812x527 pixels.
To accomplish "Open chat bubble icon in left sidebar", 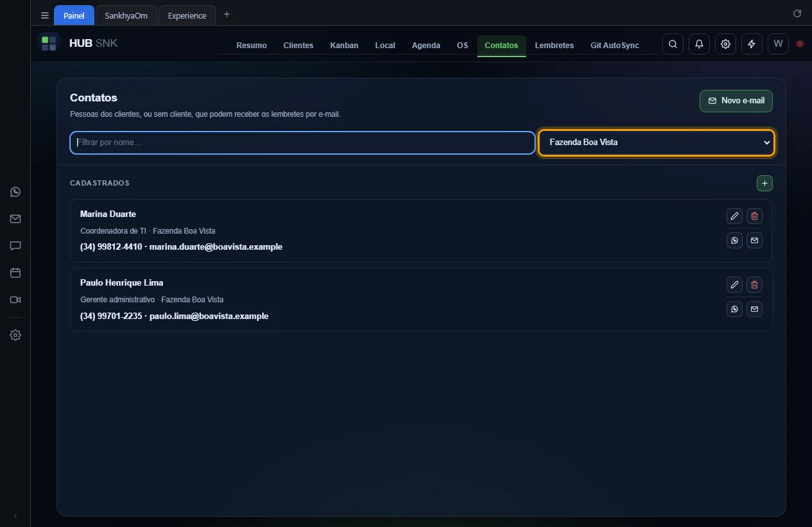I will 15,246.
